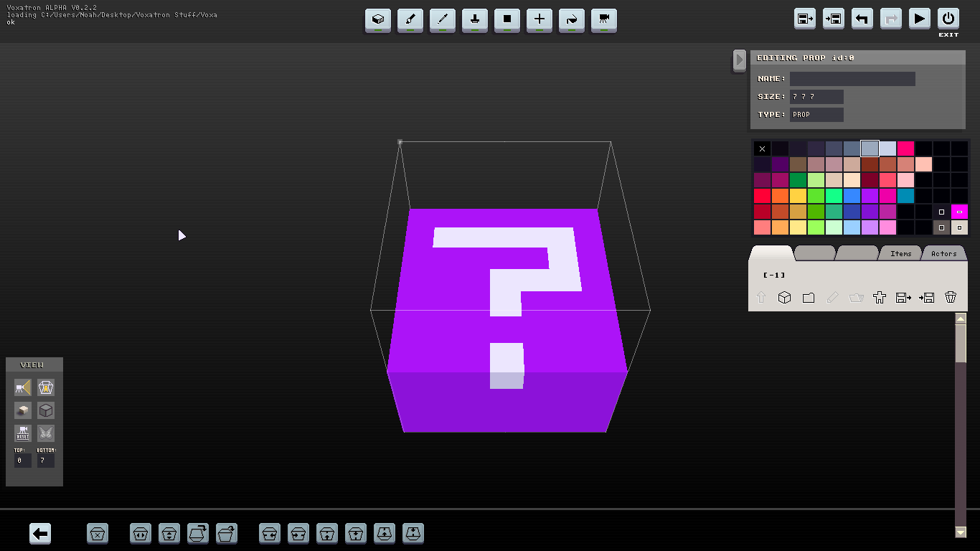
Task: Select the eyedropper color picker tool
Action: pyautogui.click(x=443, y=19)
